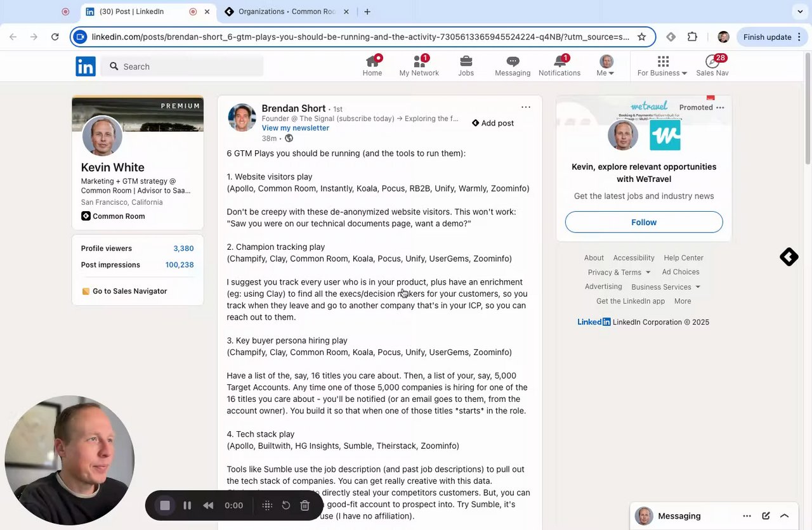Open Advertising footer link
The height and width of the screenshot is (530, 812).
[603, 287]
